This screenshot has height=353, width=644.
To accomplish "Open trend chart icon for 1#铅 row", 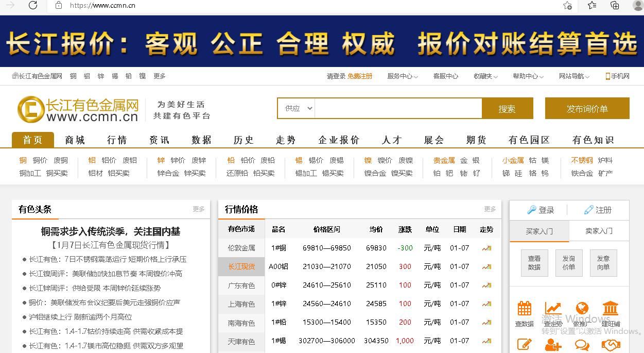I will point(486,322).
